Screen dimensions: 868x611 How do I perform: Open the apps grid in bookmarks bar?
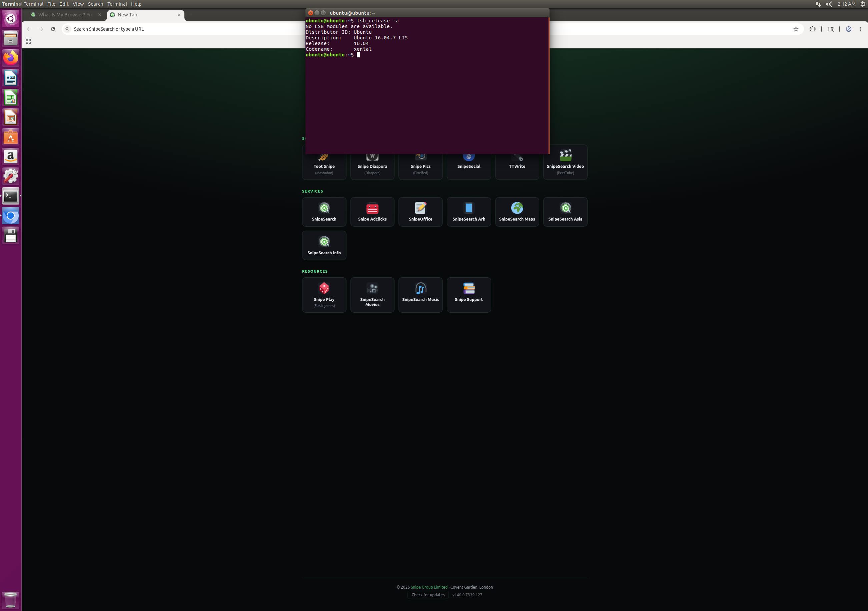(28, 41)
